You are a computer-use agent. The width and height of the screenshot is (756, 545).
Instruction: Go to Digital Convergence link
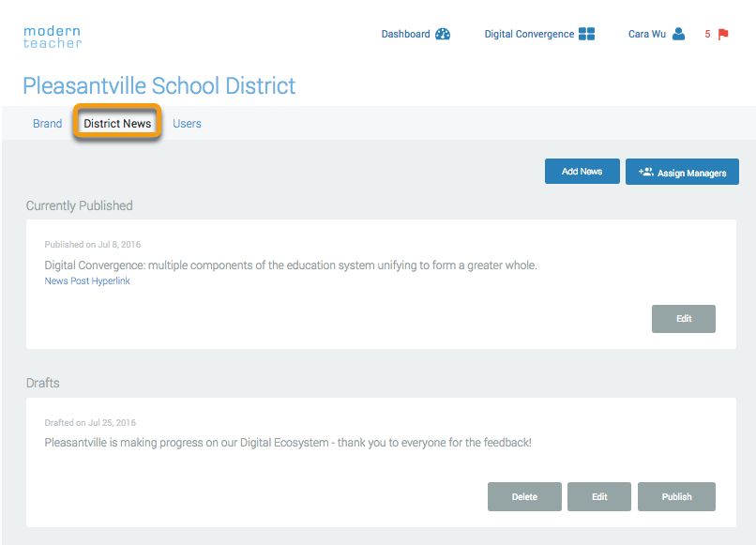(529, 35)
